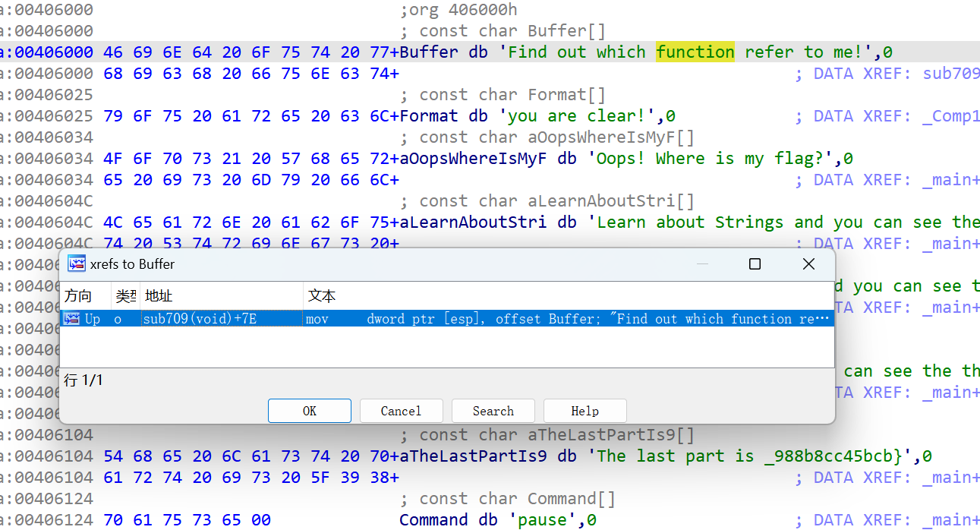
Task: Click the Help button
Action: pos(585,411)
